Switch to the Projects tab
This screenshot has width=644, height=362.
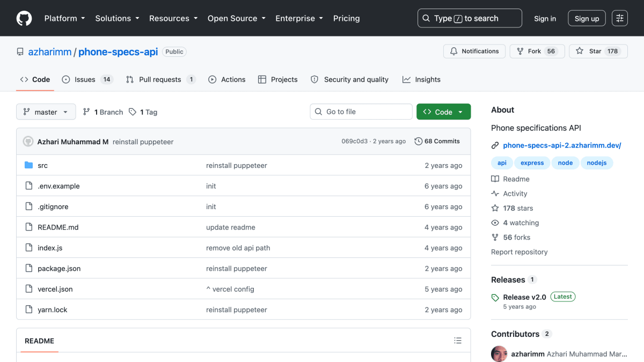[277, 79]
